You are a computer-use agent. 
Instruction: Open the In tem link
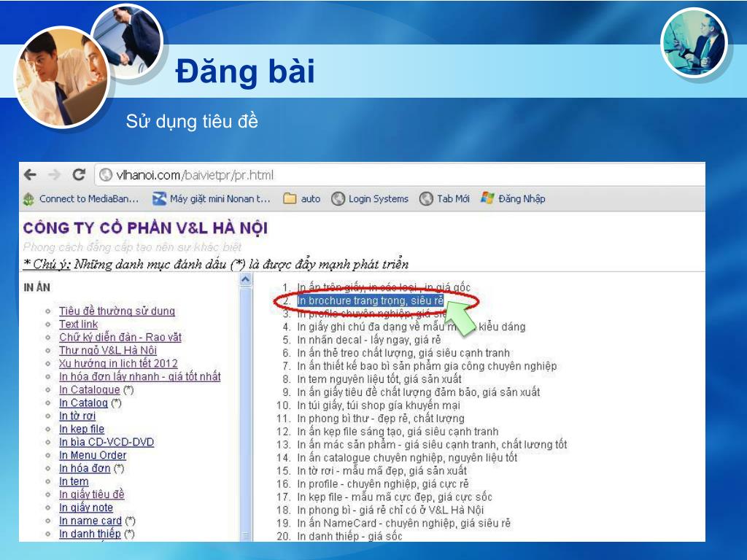click(x=74, y=481)
